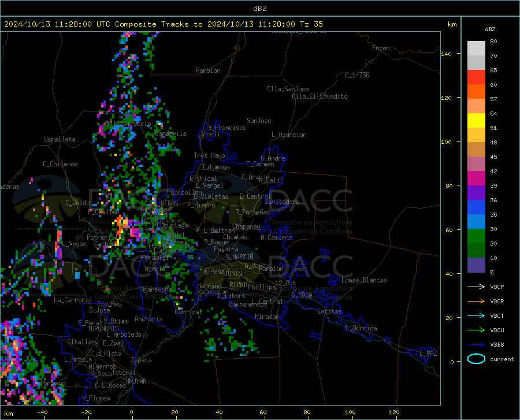Click the 'E_1-736' map label

(357, 75)
